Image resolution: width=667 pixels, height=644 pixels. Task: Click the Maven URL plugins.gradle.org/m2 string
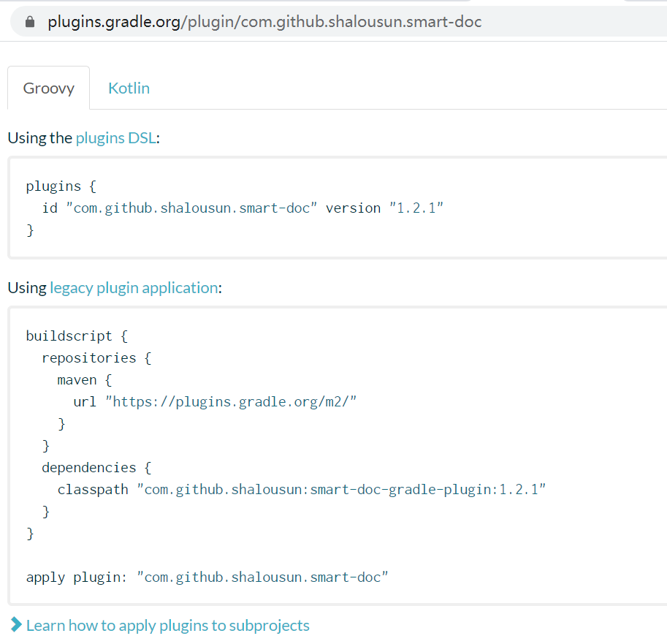click(x=231, y=402)
